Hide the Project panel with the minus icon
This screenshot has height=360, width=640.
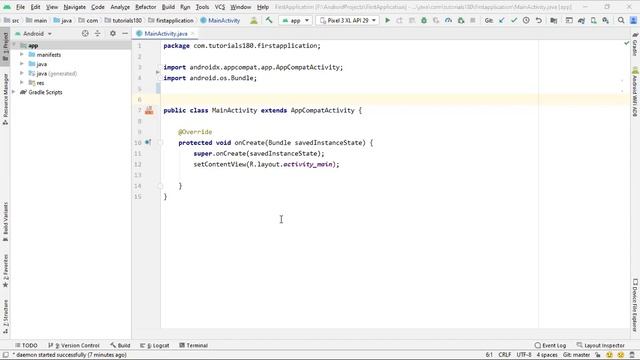pos(125,33)
